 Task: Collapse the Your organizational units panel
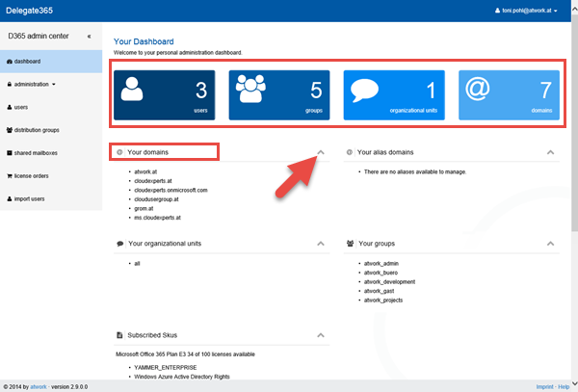[x=321, y=244]
